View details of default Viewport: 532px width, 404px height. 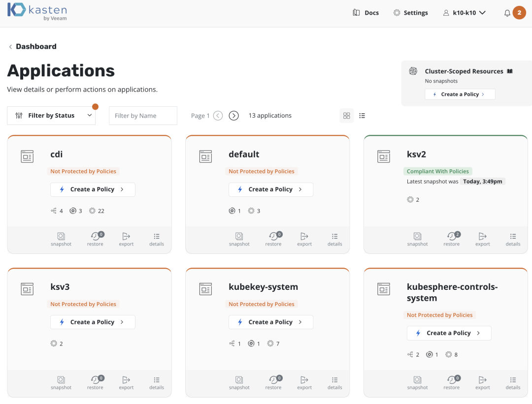334,239
